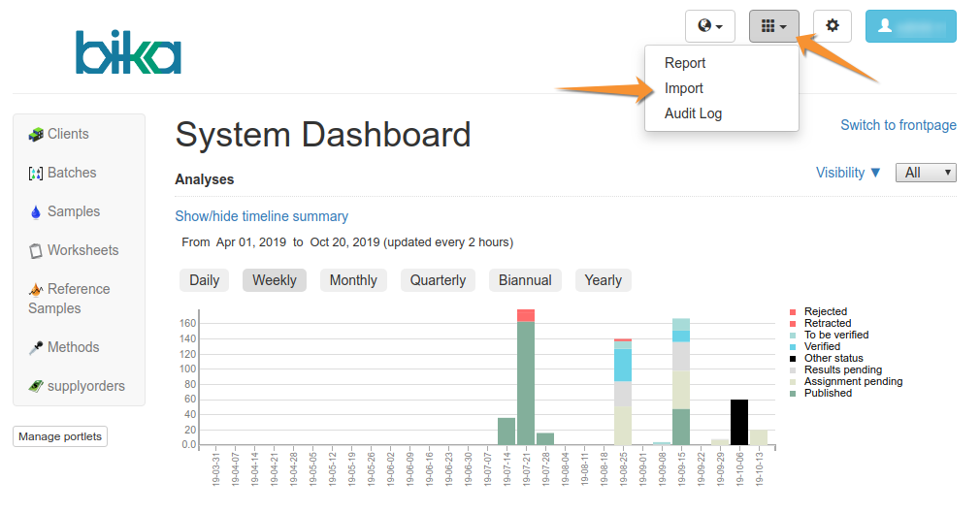Image resolution: width=980 pixels, height=513 pixels.
Task: Click the Bika logo
Action: point(129,52)
